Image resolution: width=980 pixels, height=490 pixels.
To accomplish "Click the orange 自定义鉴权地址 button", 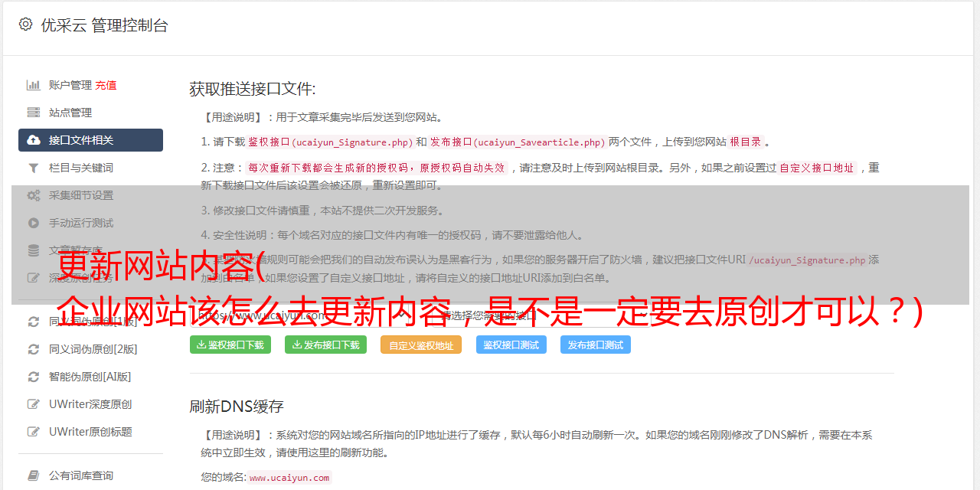I will 421,345.
